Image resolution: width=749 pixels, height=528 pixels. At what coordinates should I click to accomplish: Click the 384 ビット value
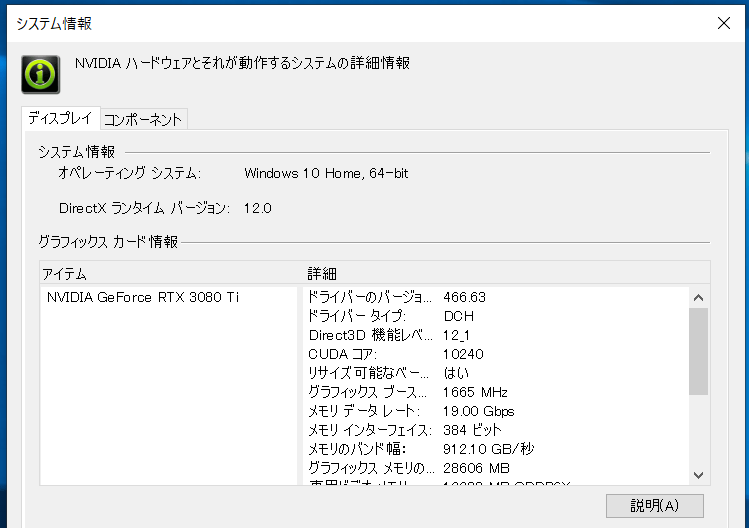click(472, 430)
